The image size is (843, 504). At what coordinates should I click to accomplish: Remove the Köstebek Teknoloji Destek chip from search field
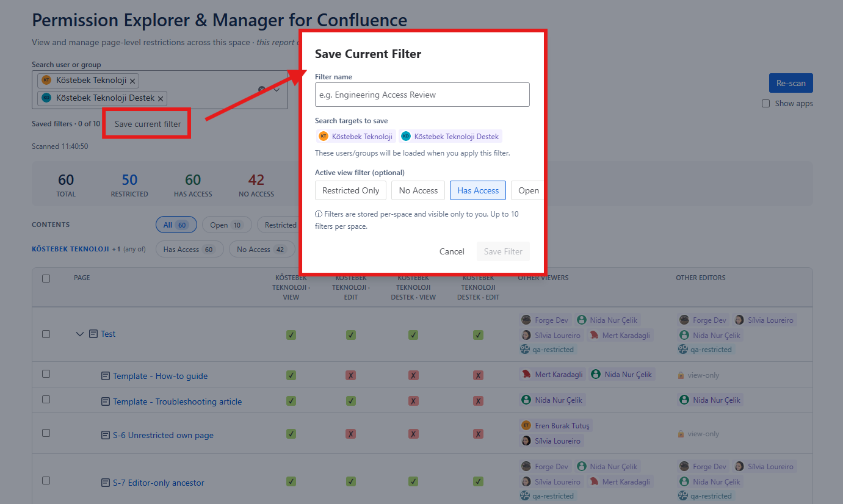click(x=161, y=98)
